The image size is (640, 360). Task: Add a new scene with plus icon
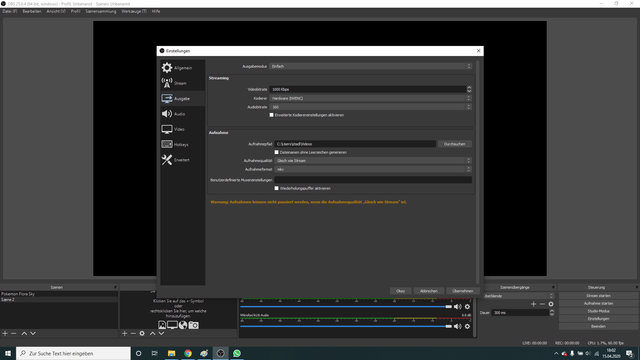tap(5, 333)
